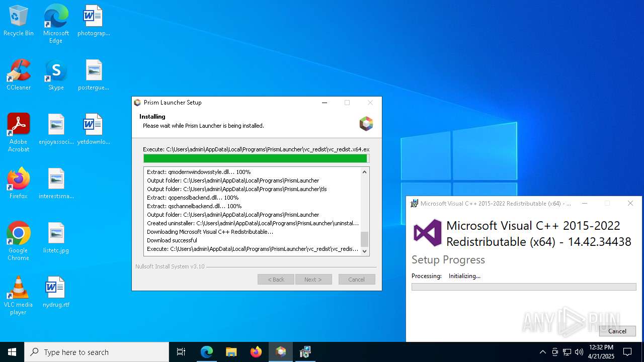Click the disabled Next > button

313,280
